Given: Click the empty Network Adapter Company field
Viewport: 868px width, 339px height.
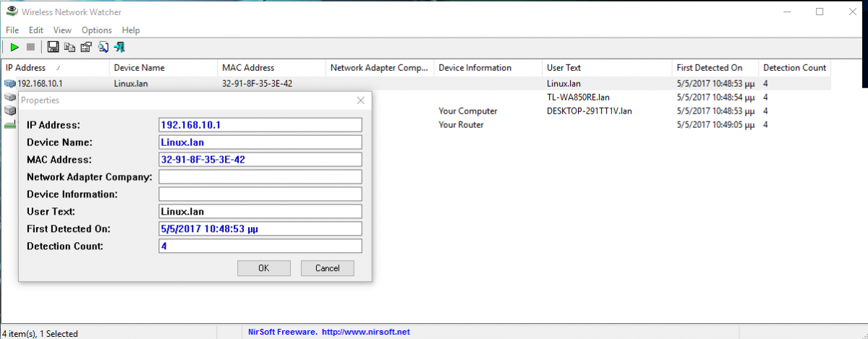Looking at the screenshot, I should [x=260, y=177].
